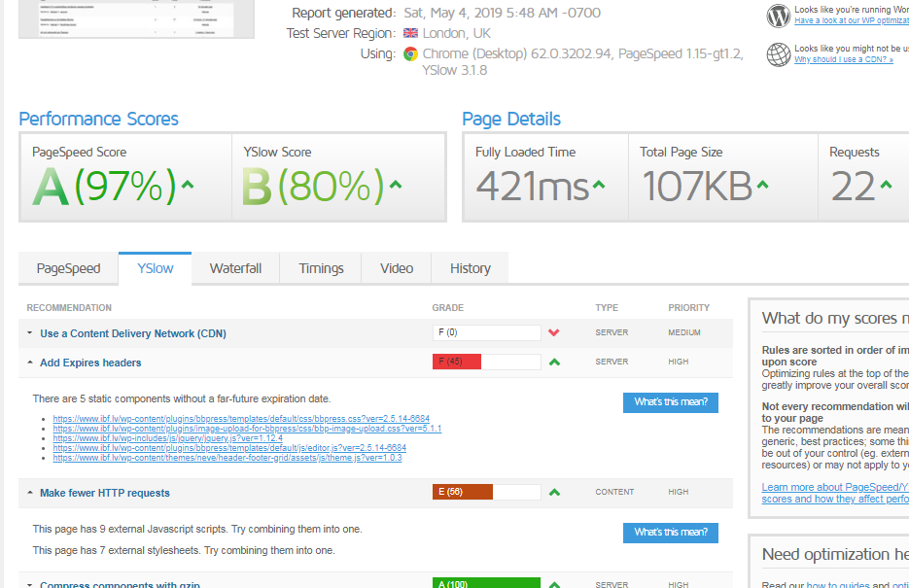Viewport: 909px width, 588px height.
Task: Click green arrow beside PageSpeed Score A(97%)
Action: tap(188, 184)
